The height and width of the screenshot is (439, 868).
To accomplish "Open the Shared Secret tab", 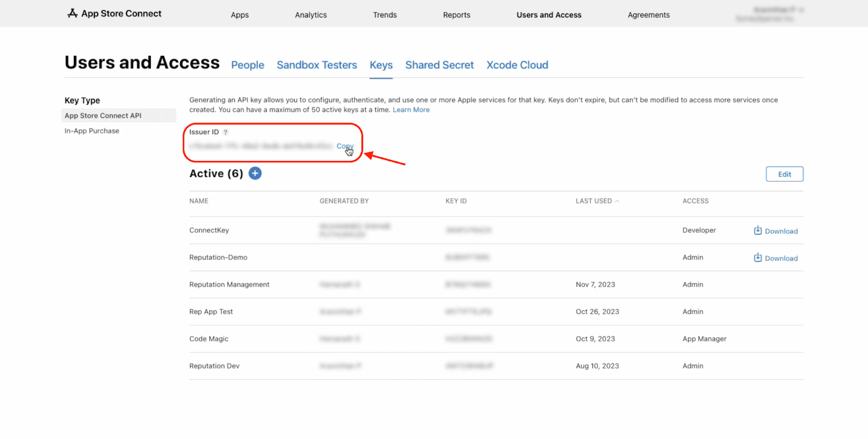I will 439,65.
